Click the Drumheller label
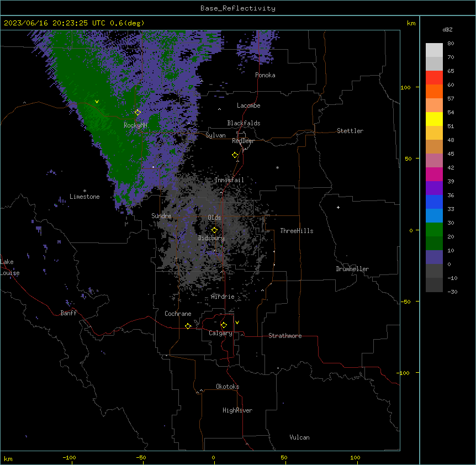This screenshot has height=465, width=476. click(x=352, y=269)
